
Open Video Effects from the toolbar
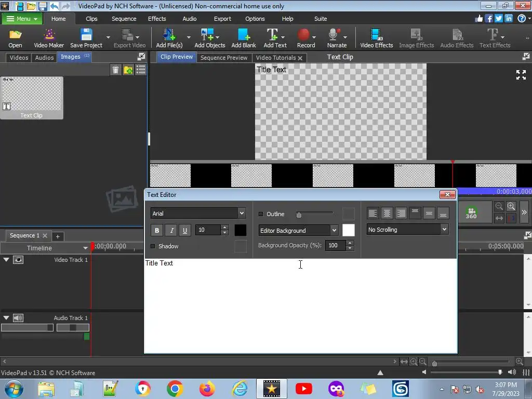(x=376, y=38)
